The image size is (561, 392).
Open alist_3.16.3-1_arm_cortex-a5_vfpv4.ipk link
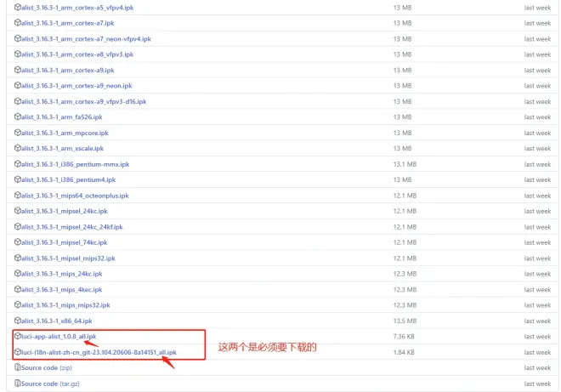77,8
